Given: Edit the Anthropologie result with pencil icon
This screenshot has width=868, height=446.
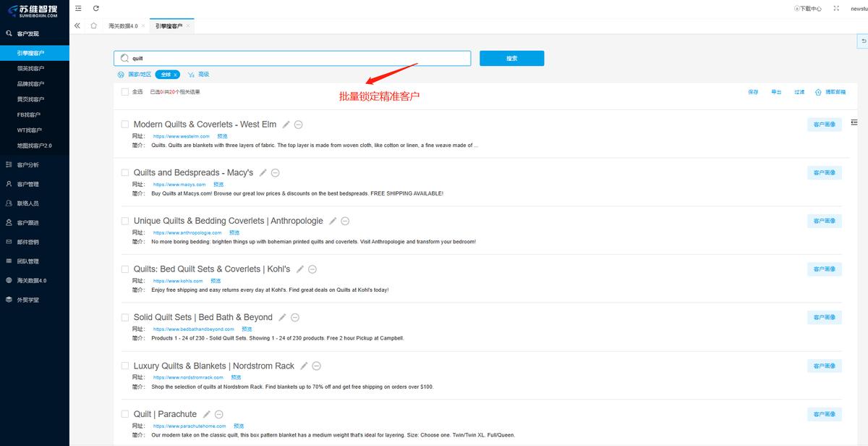Looking at the screenshot, I should click(333, 221).
